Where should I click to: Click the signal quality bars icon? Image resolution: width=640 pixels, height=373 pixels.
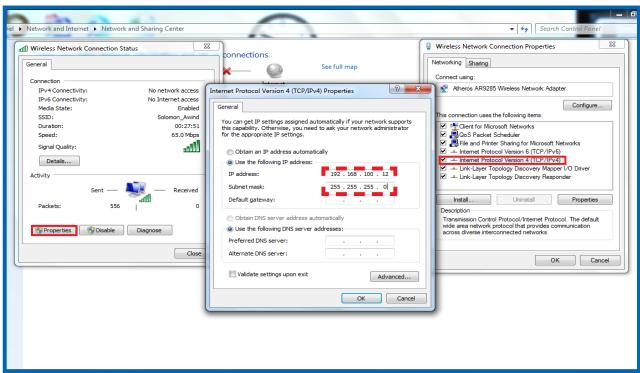(x=192, y=146)
